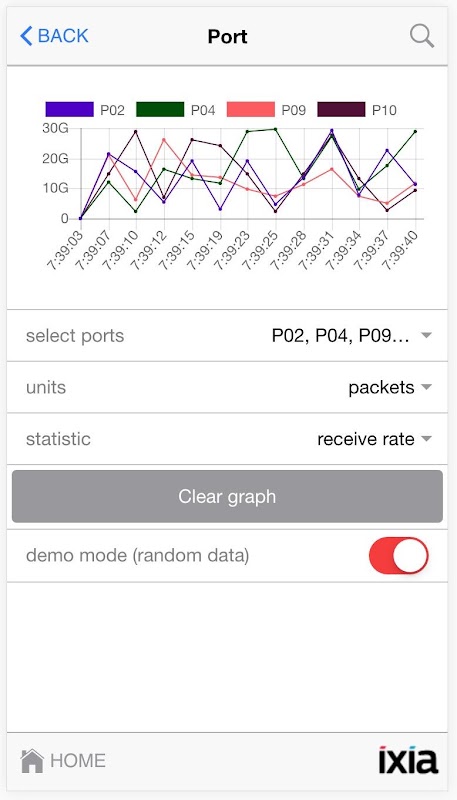Screen dimensions: 457x800
Task: Tap the house icon beside HOME
Action: (32, 761)
